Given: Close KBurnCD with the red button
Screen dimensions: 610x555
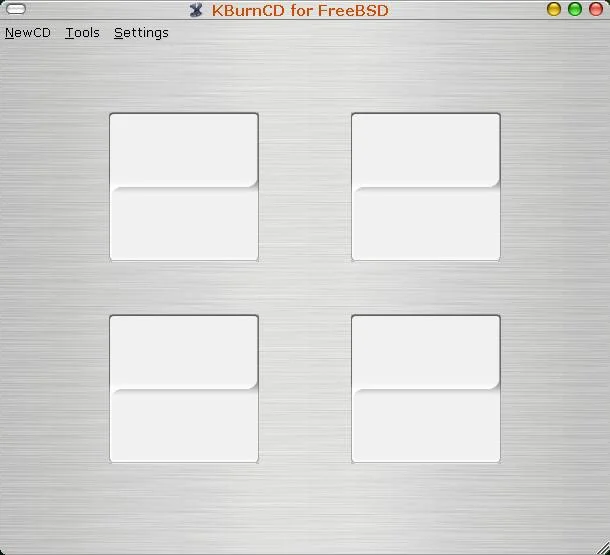Looking at the screenshot, I should [595, 10].
